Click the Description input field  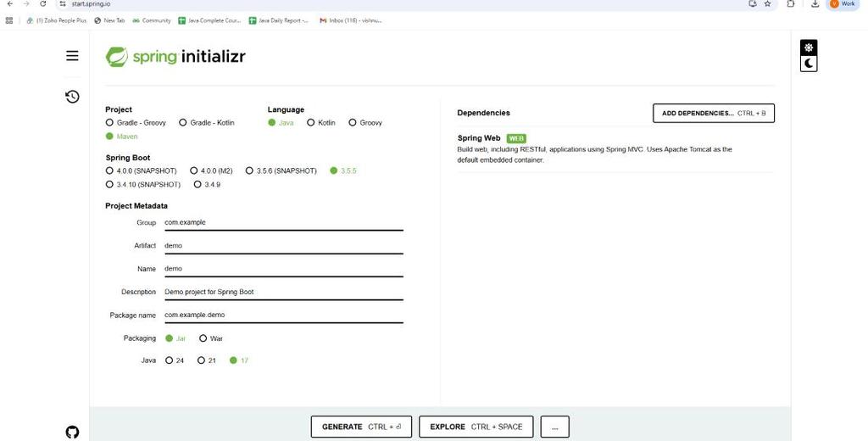283,292
